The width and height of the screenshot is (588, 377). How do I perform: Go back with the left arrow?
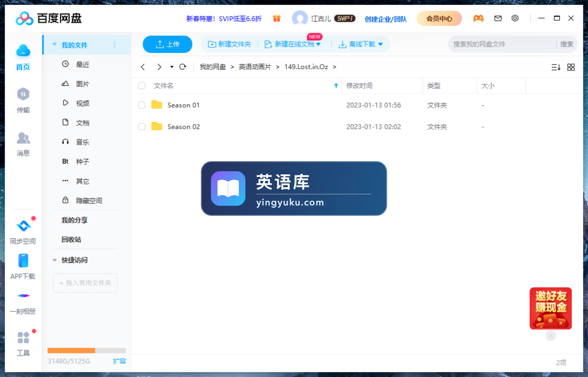pos(143,67)
